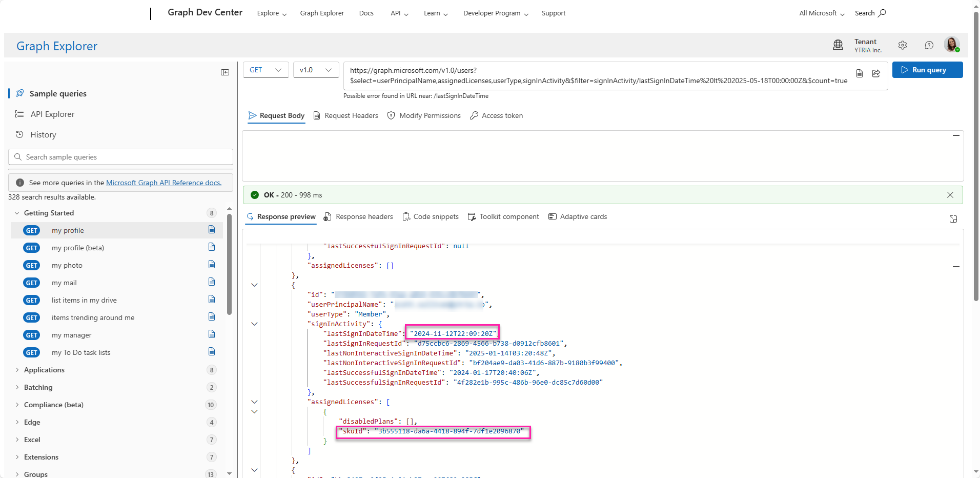The width and height of the screenshot is (980, 478).
Task: Click the query documentation icon in URL bar
Action: pos(860,73)
